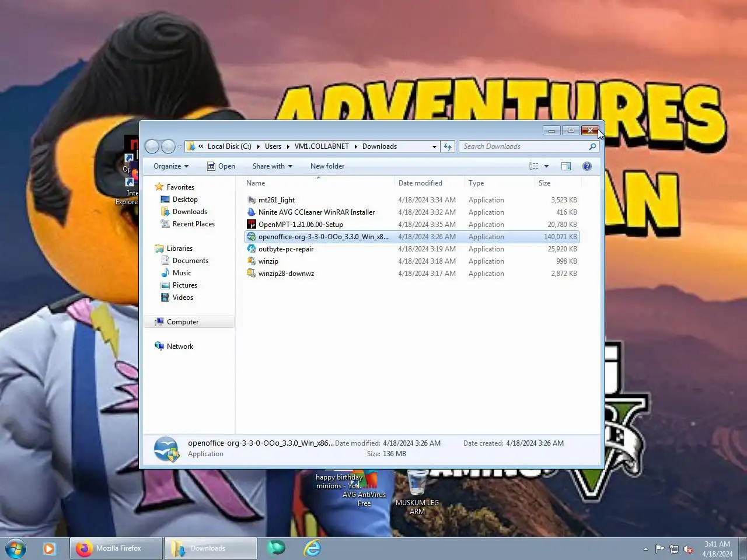747x560 pixels.
Task: Switch to Mozilla Firefox taskbar button
Action: point(116,548)
